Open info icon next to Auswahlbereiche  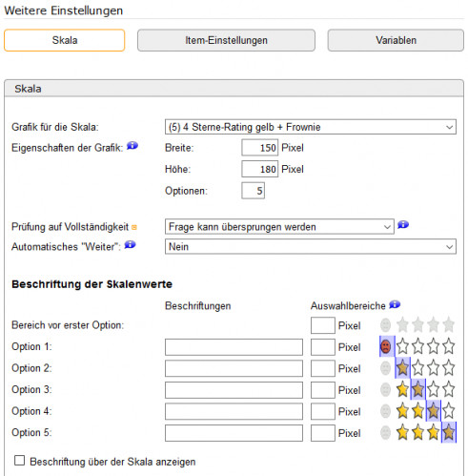[395, 304]
